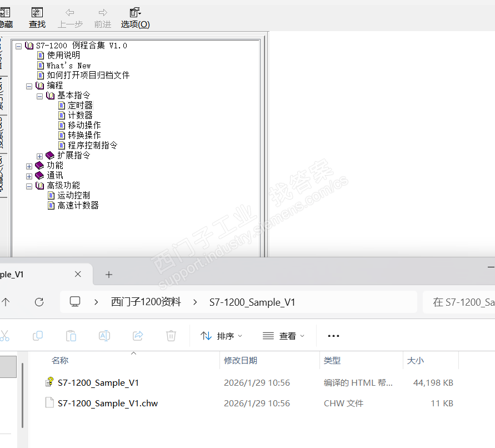This screenshot has width=495, height=448.
Task: Close the File Explorer tab ending in ple_V1
Action: point(78,274)
